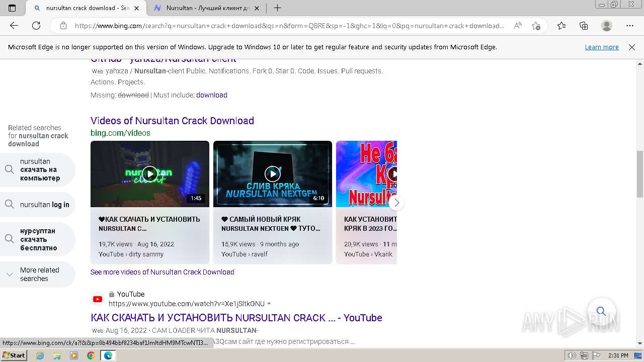Image resolution: width=644 pixels, height=362 pixels.
Task: Search related 'нурсултан скачать бесплатно'
Action: 38,239
